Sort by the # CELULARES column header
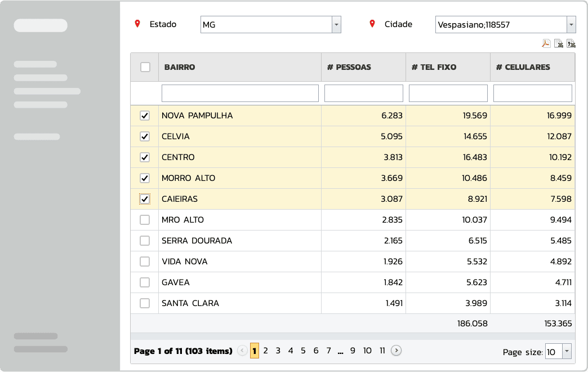 (523, 67)
